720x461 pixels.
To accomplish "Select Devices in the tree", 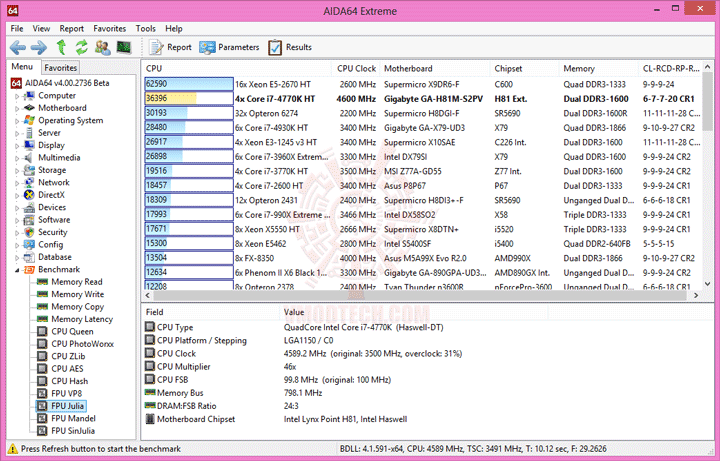I will pyautogui.click(x=52, y=207).
